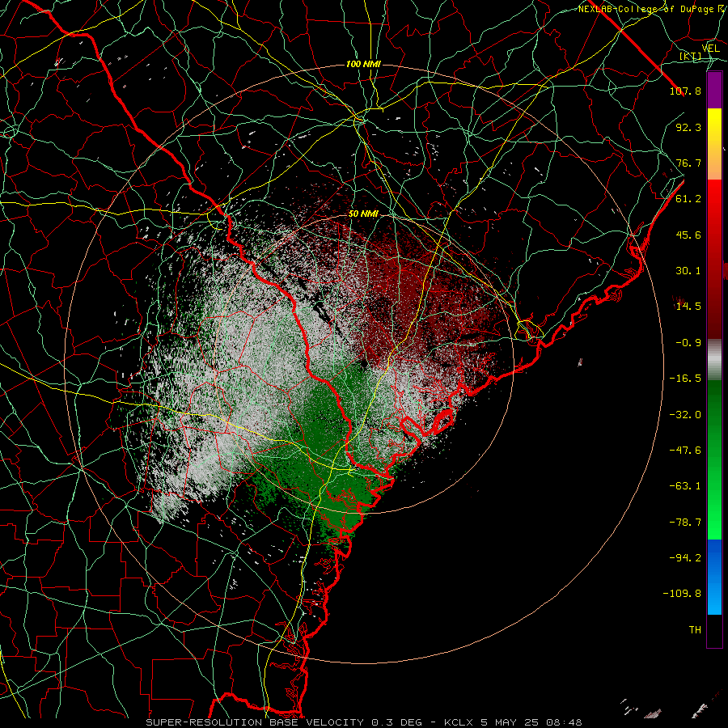Click the yellow segment of velocity color bar
Image resolution: width=728 pixels, height=728 pixels.
point(714,126)
